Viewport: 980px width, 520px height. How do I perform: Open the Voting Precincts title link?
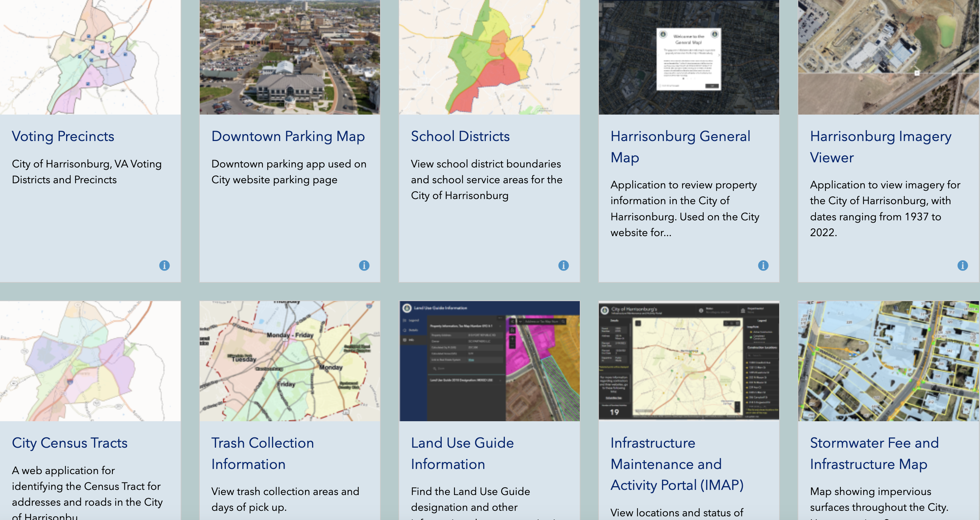(63, 136)
